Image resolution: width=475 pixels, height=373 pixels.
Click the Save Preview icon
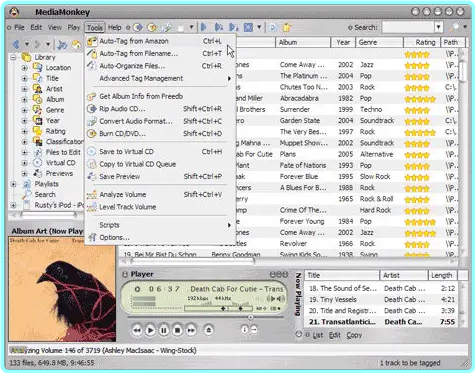91,176
